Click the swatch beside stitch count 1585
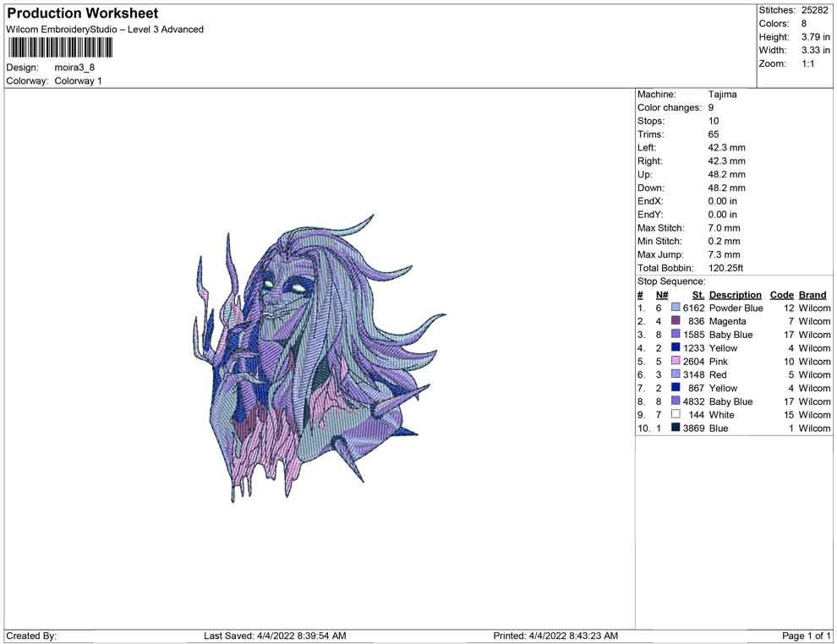The height and width of the screenshot is (644, 837). pyautogui.click(x=676, y=334)
